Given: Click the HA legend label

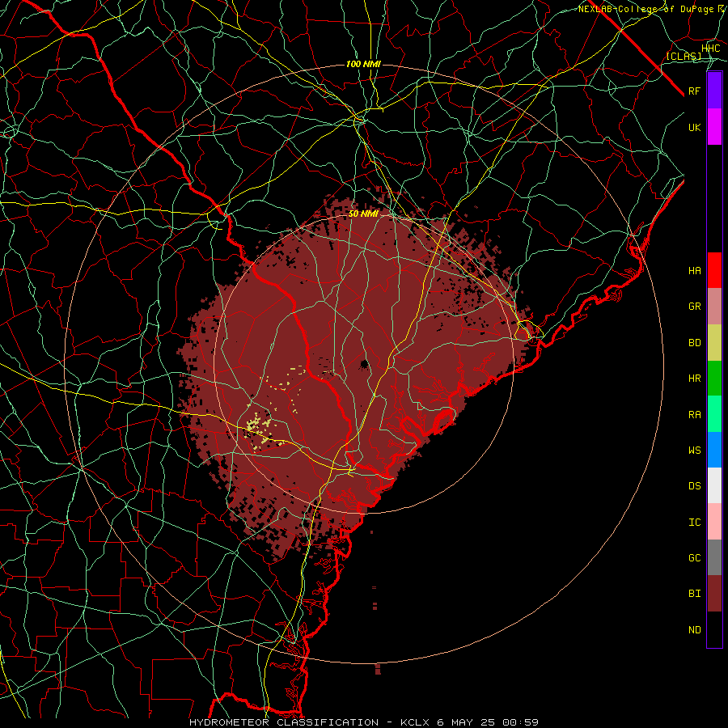Looking at the screenshot, I should click(695, 271).
